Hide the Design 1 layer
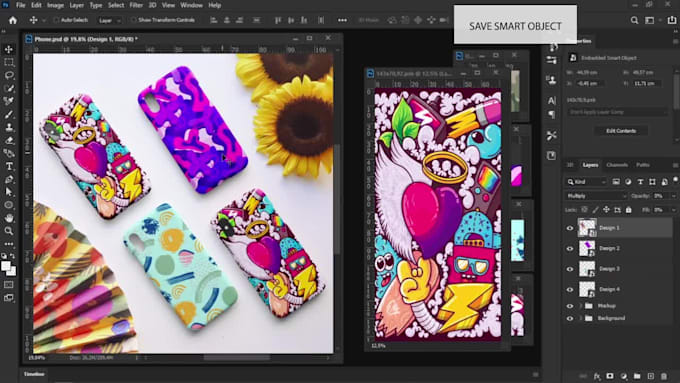This screenshot has height=383, width=680. pyautogui.click(x=570, y=228)
